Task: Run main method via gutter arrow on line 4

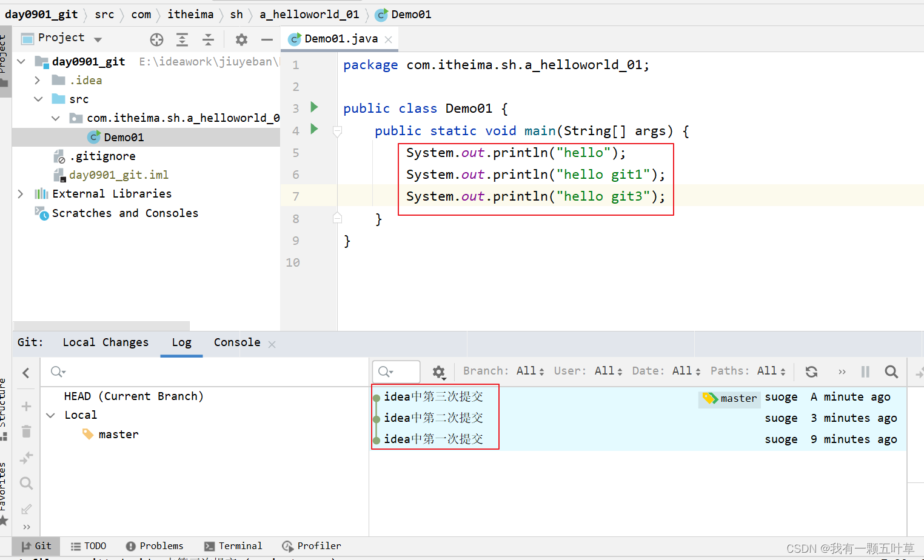Action: (314, 128)
